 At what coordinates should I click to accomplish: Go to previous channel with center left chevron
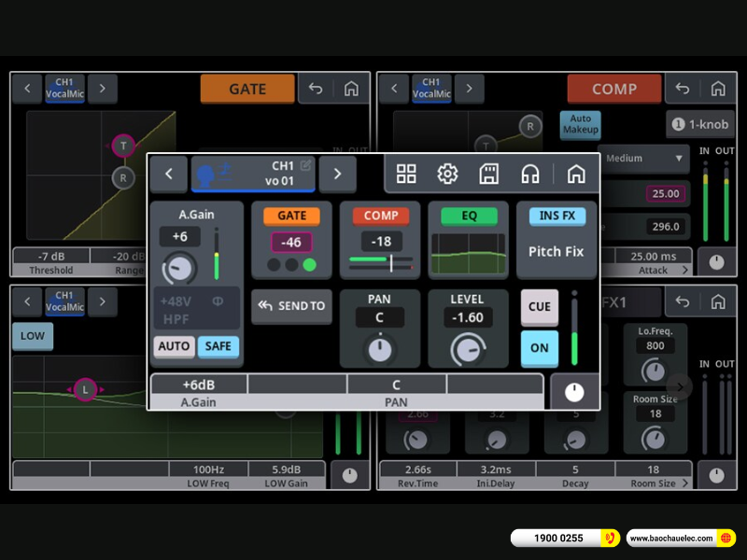[x=169, y=174]
